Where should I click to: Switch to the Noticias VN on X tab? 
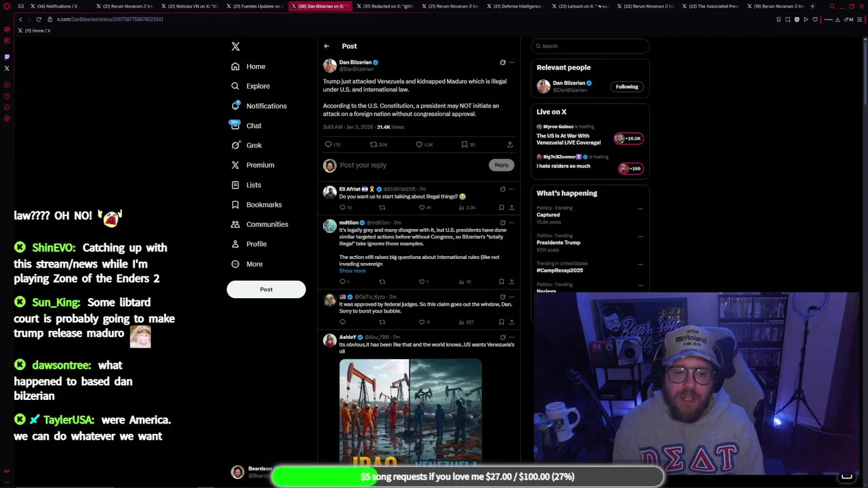click(x=191, y=6)
